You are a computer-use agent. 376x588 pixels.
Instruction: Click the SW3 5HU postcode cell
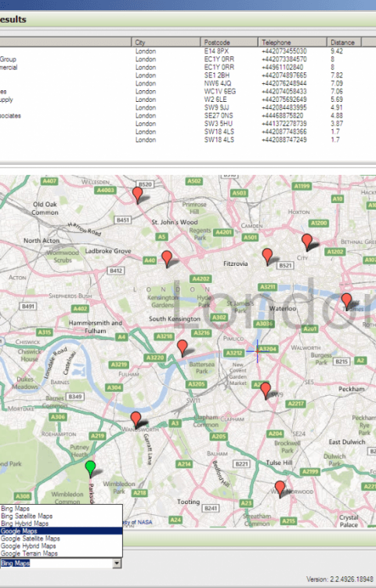coord(219,124)
